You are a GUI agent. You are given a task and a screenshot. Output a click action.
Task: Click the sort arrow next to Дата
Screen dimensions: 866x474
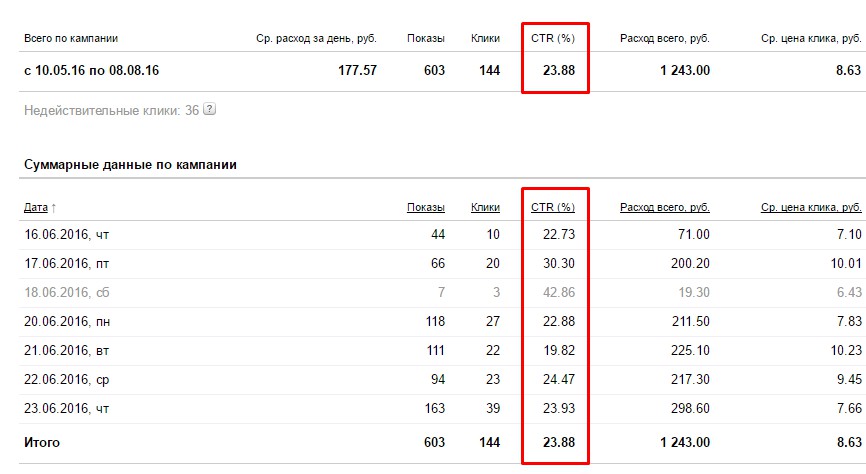(53, 207)
